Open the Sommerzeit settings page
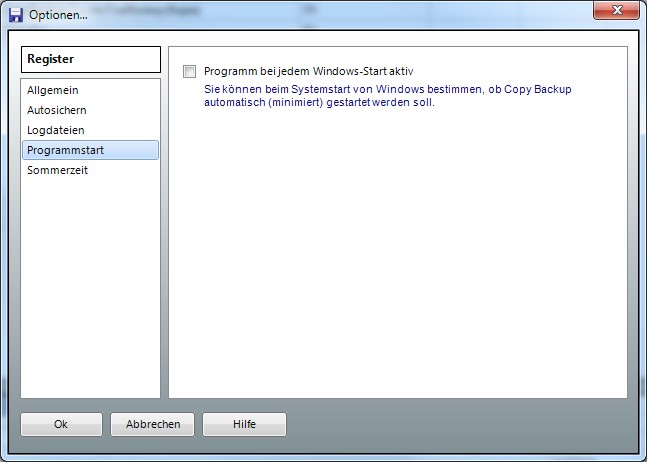Image resolution: width=647 pixels, height=462 pixels. tap(58, 170)
